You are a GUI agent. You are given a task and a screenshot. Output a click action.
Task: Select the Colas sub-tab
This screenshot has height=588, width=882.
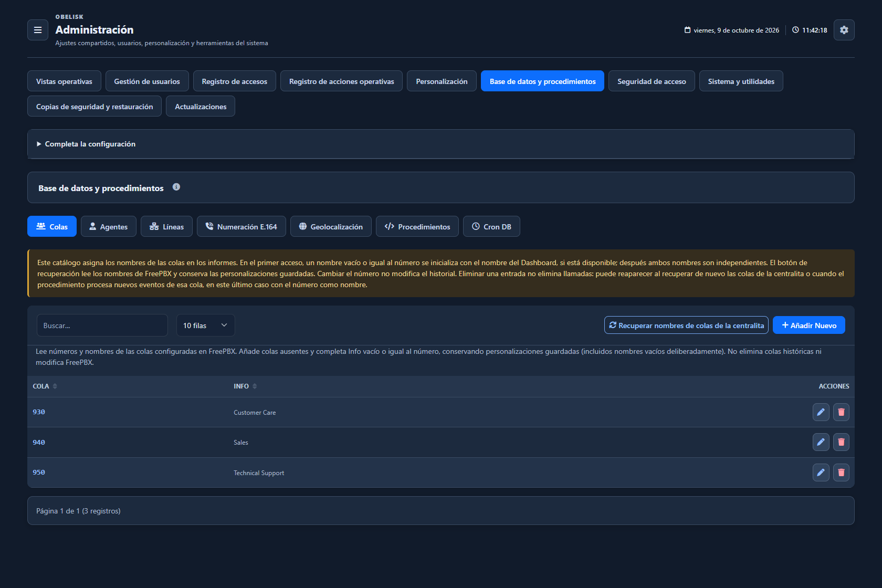(x=52, y=227)
